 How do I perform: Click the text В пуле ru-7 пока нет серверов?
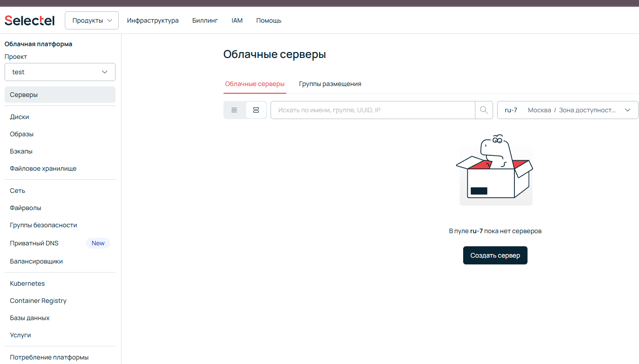click(x=495, y=231)
